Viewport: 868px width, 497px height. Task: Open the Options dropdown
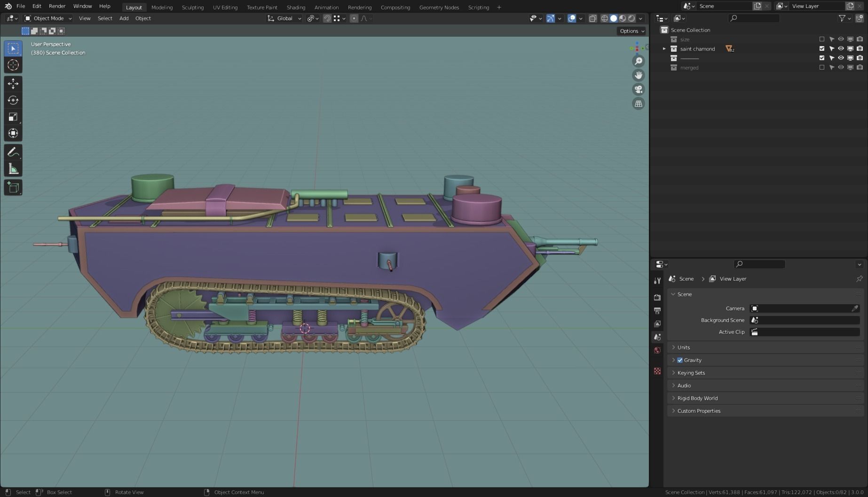click(631, 31)
